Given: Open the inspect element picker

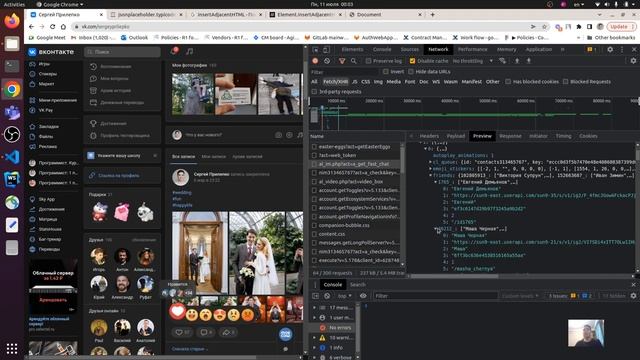Looking at the screenshot, I should (x=316, y=49).
